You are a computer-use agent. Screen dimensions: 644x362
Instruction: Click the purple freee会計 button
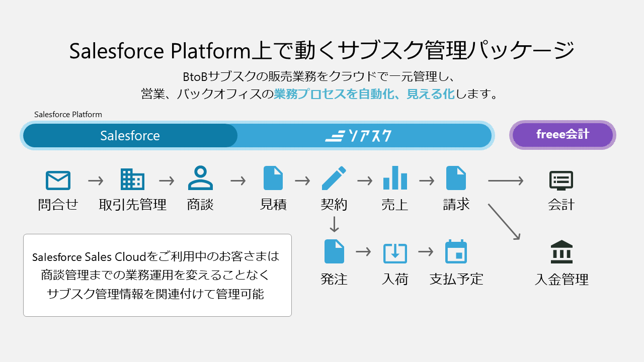(x=562, y=134)
